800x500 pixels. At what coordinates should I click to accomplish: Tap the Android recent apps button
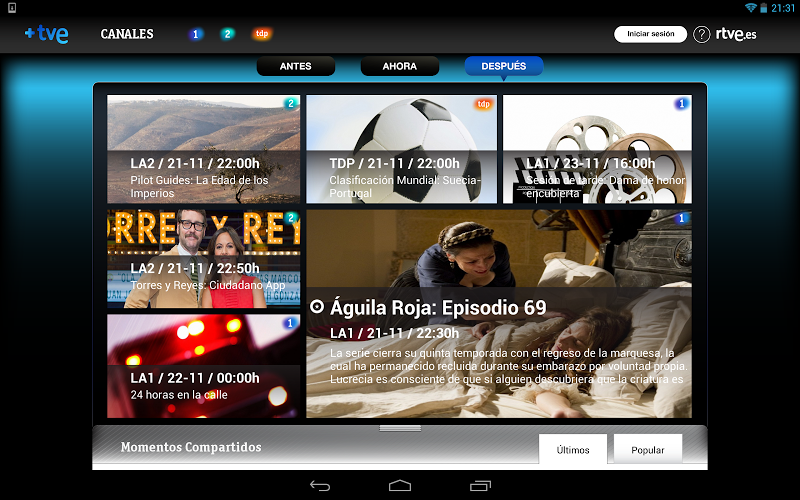click(x=480, y=486)
